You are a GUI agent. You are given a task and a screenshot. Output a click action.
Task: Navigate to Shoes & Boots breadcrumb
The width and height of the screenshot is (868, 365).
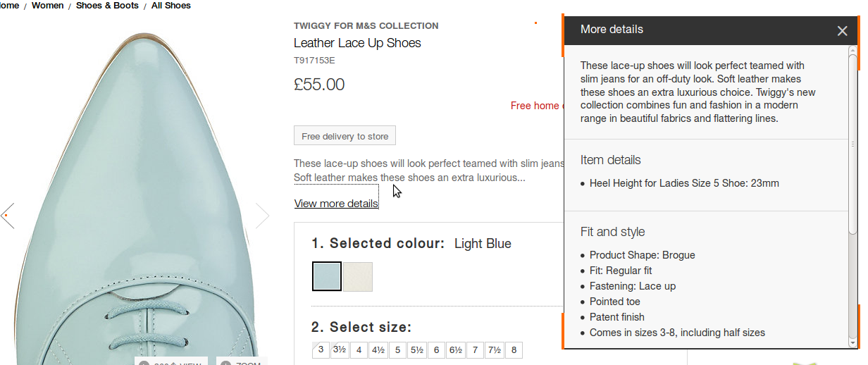[x=107, y=6]
